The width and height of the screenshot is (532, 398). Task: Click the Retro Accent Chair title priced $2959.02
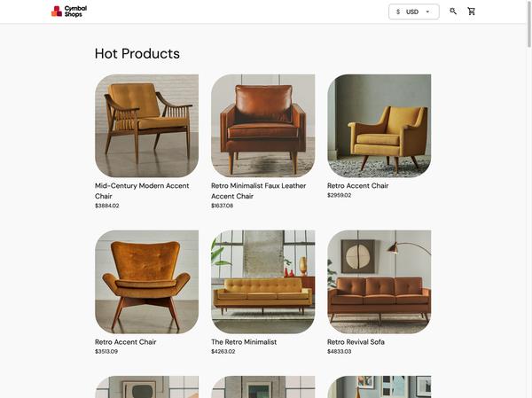click(x=357, y=186)
